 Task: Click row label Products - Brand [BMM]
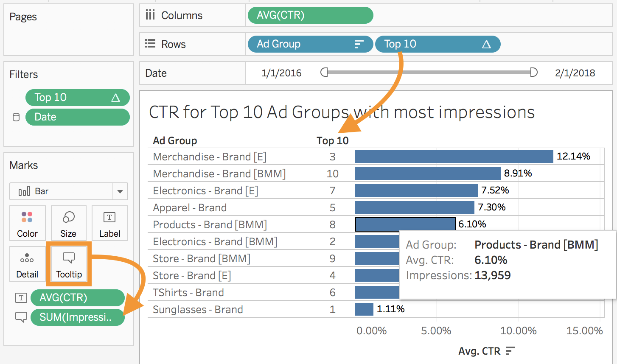210,225
